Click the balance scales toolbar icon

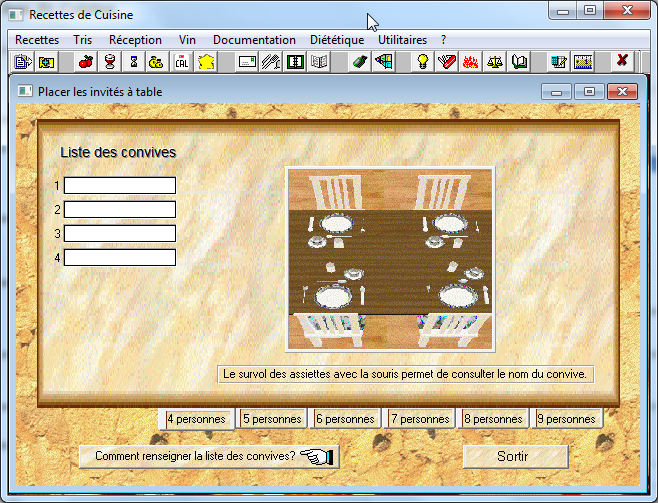point(495,62)
